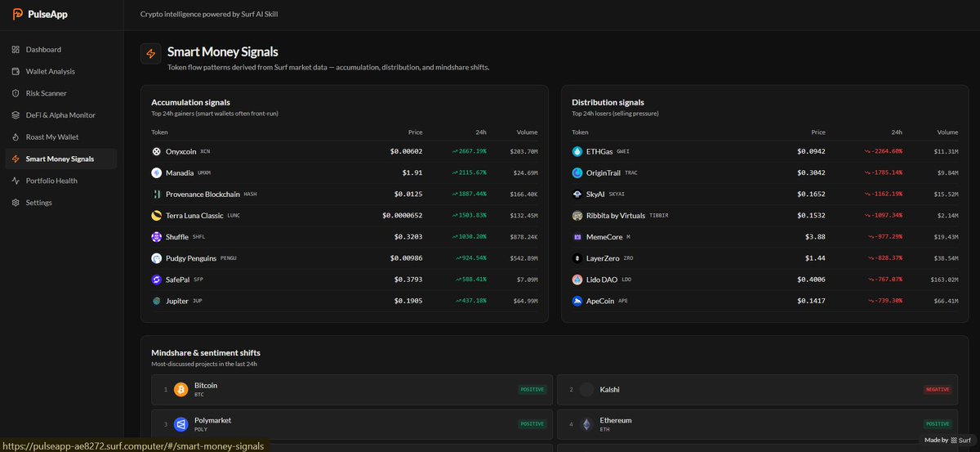The image size is (980, 452).
Task: Click Polymarket's POSITIVE sentiment badge
Action: [x=532, y=424]
